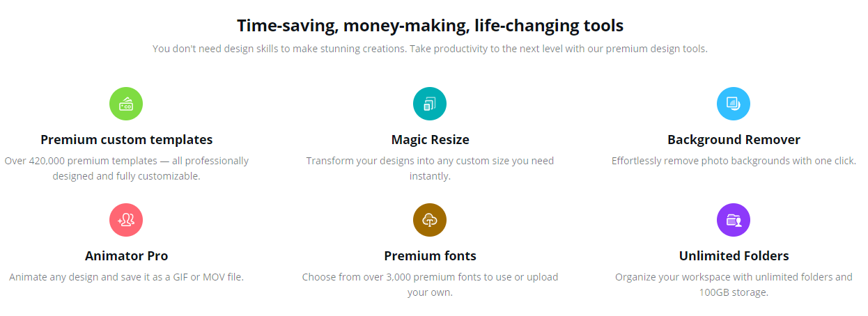Click the blue Background Remover icon
Image resolution: width=868 pixels, height=316 pixels.
(734, 104)
